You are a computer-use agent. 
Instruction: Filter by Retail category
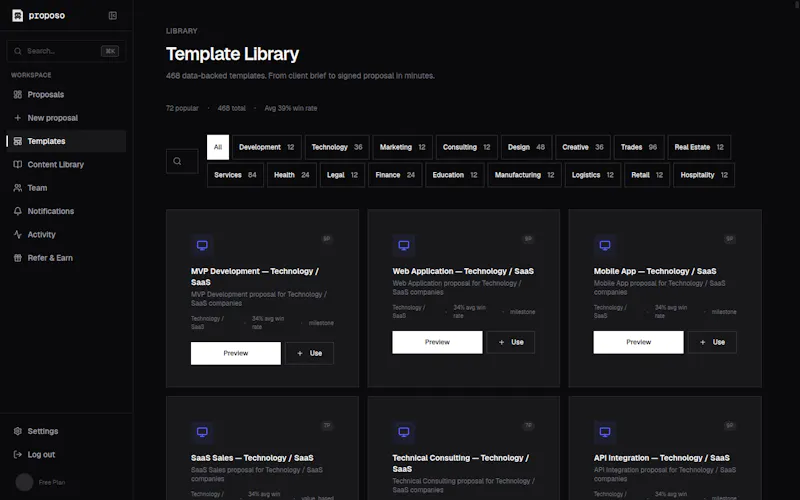[647, 175]
